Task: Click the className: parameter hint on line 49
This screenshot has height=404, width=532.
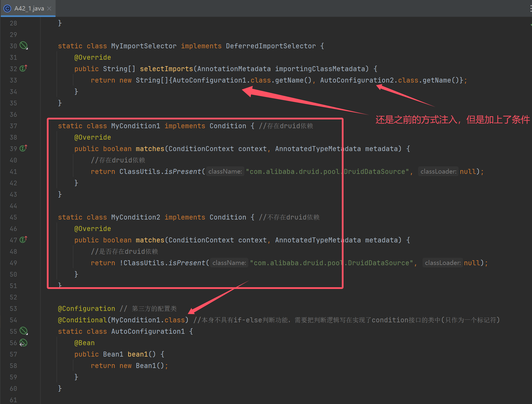Action: click(229, 263)
